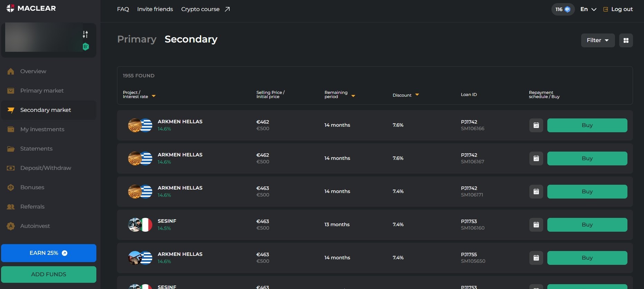Screen dimensions: 644x289
Task: Click the Statements folder icon
Action: pos(11,148)
